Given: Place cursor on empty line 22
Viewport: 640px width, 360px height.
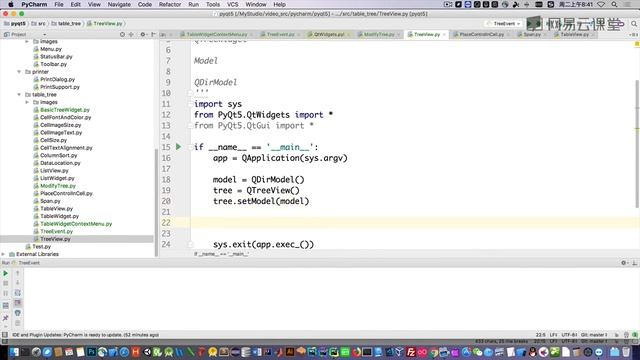Looking at the screenshot, I should (412, 222).
